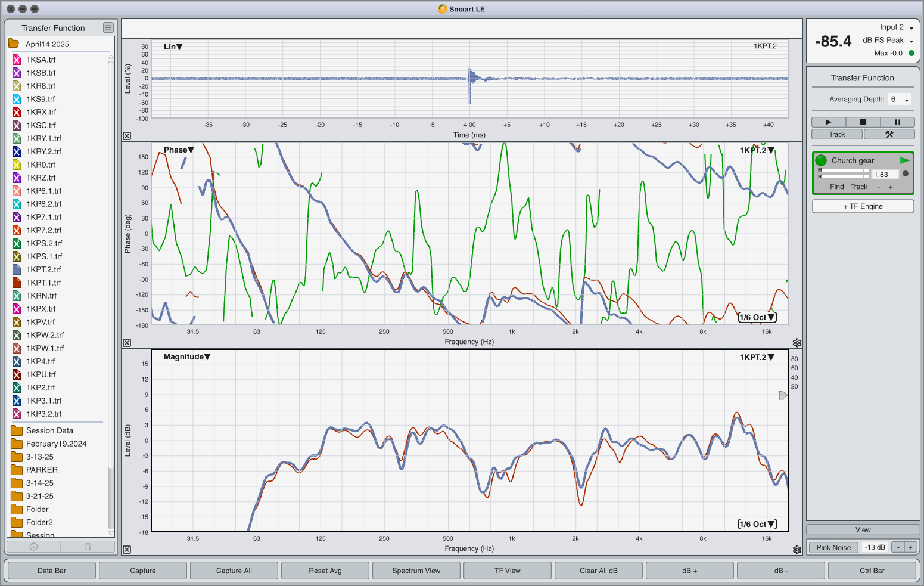Toggle the green Church gear engine indicator
Image resolution: width=924 pixels, height=586 pixels.
click(821, 160)
